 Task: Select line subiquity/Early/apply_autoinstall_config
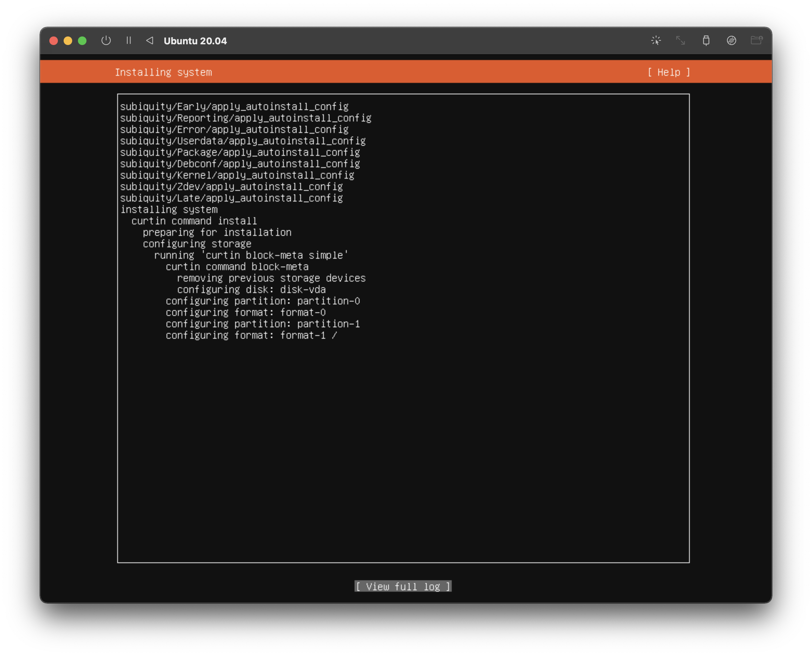pyautogui.click(x=234, y=106)
